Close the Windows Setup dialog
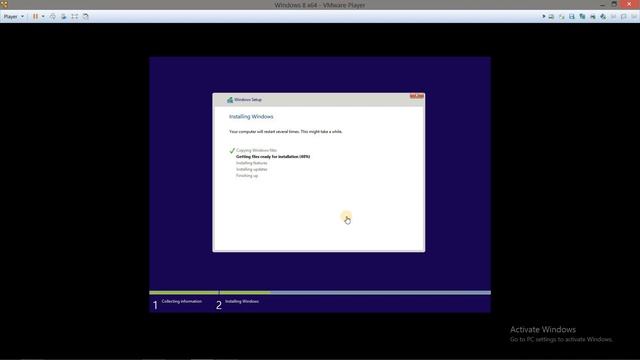 (x=417, y=96)
